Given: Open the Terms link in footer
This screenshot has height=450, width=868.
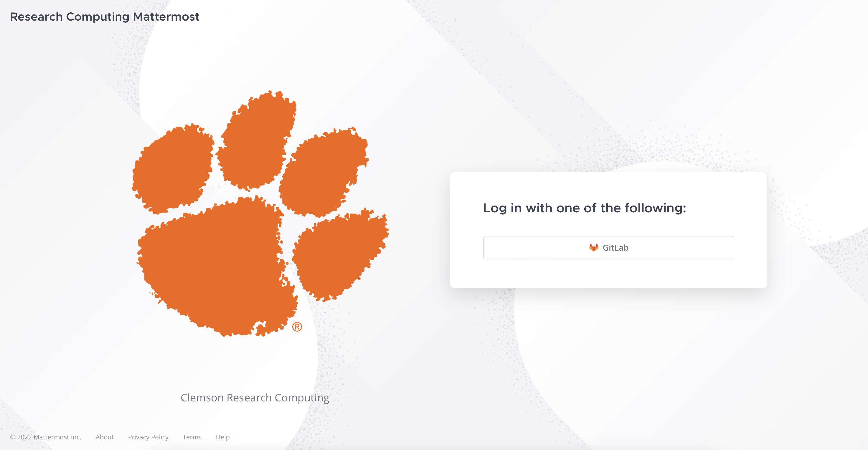Looking at the screenshot, I should click(x=192, y=437).
